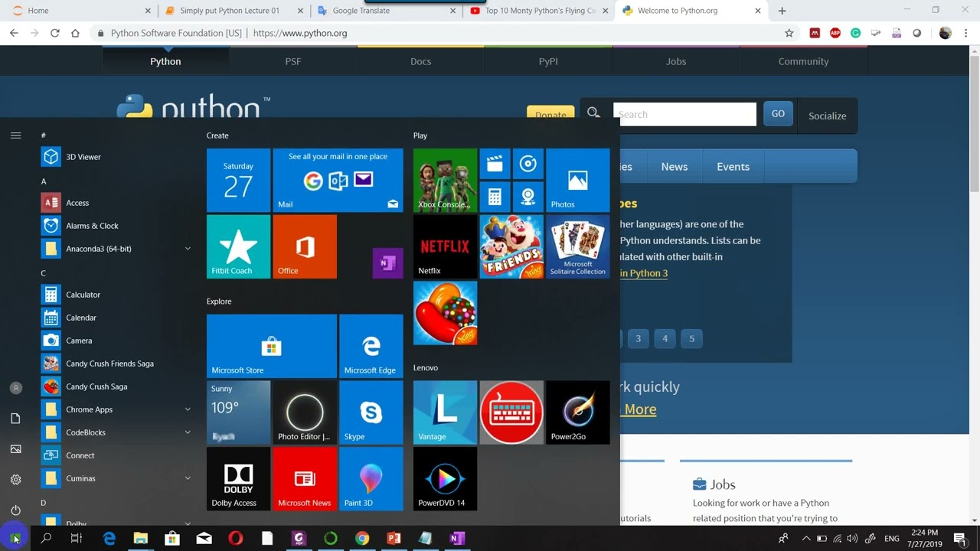Open the Microsoft Edge tile in Explore
This screenshot has width=980, height=551.
(371, 346)
